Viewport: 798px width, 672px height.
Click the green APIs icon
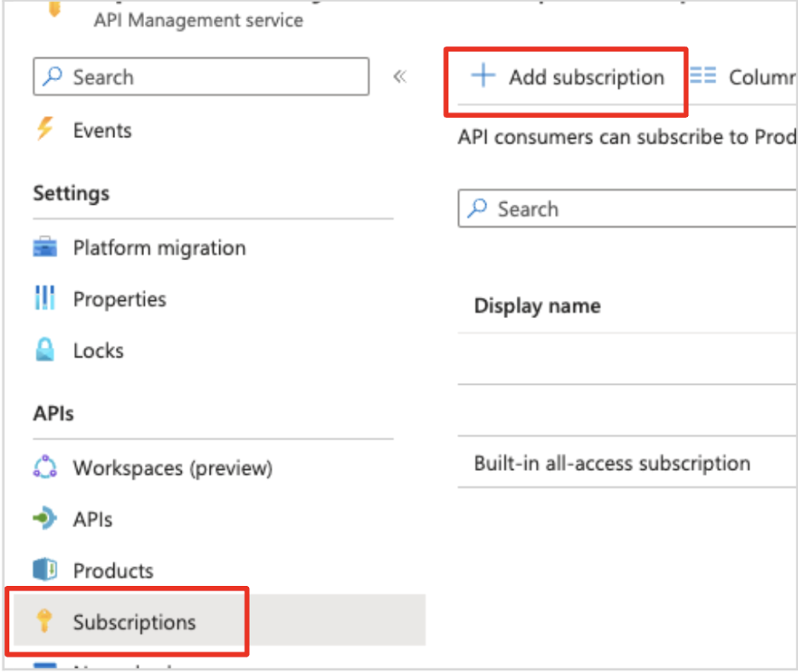(44, 519)
